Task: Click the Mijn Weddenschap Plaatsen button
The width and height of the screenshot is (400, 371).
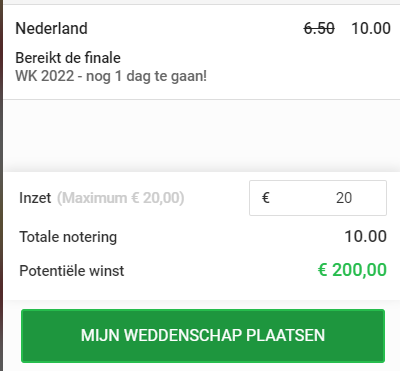Action: pos(203,336)
